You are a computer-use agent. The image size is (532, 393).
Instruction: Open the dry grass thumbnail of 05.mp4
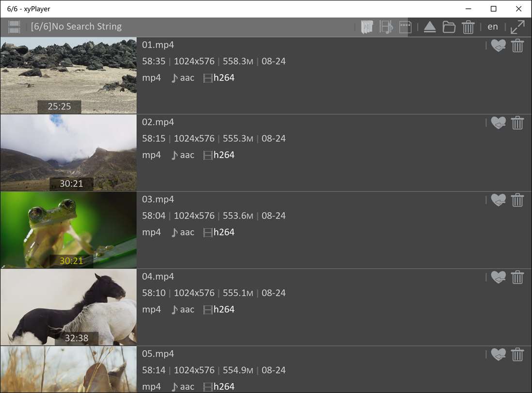(x=68, y=370)
